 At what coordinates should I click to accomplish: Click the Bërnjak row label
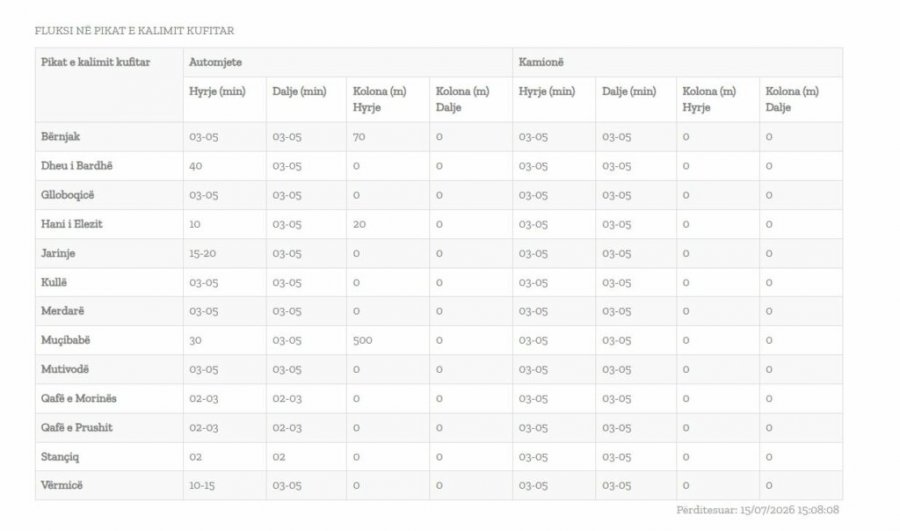coord(60,137)
